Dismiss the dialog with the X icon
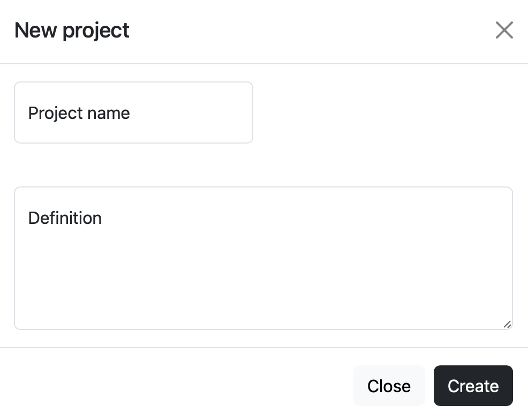The width and height of the screenshot is (528, 420). point(504,30)
